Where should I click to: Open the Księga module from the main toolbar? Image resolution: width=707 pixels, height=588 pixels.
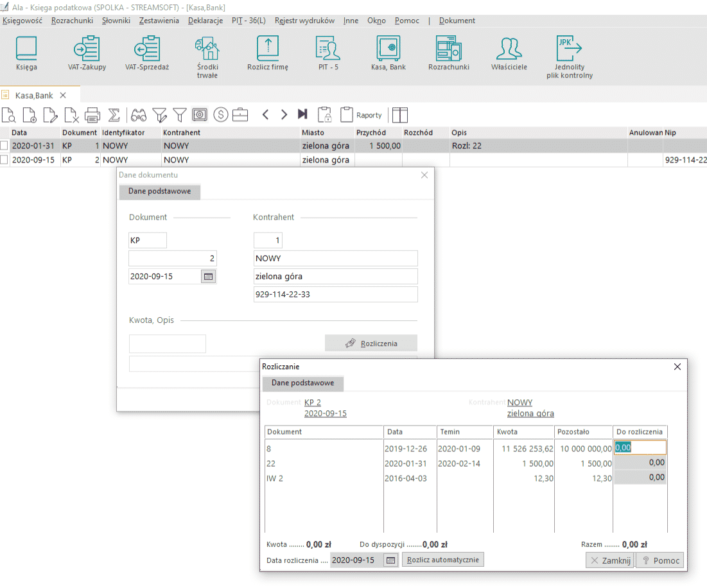click(26, 53)
